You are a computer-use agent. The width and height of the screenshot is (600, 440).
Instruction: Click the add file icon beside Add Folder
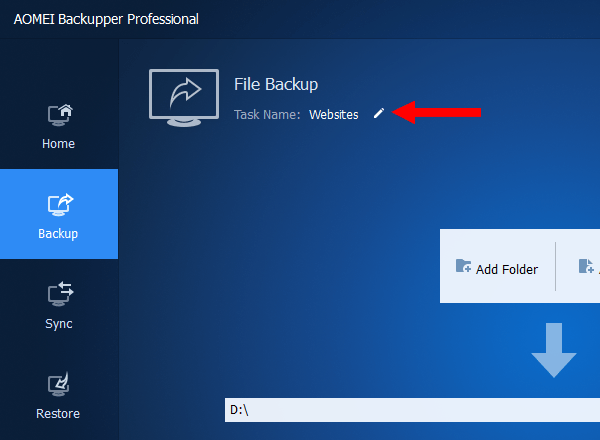click(x=586, y=266)
